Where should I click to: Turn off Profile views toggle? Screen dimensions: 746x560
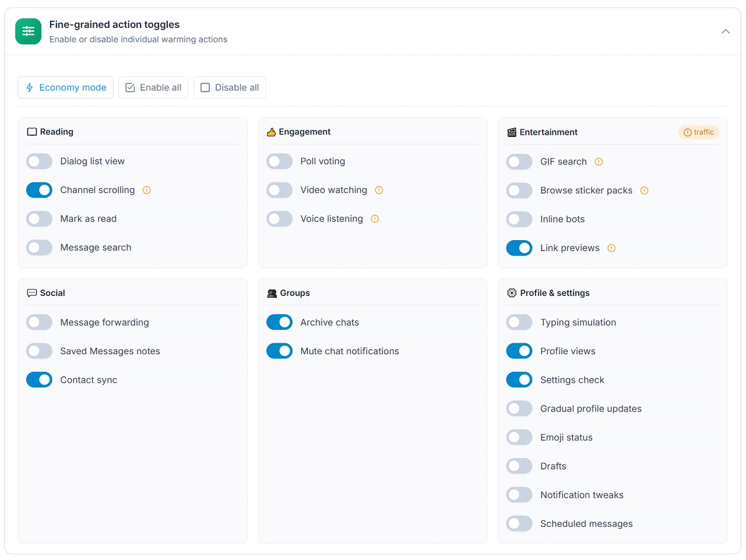519,351
